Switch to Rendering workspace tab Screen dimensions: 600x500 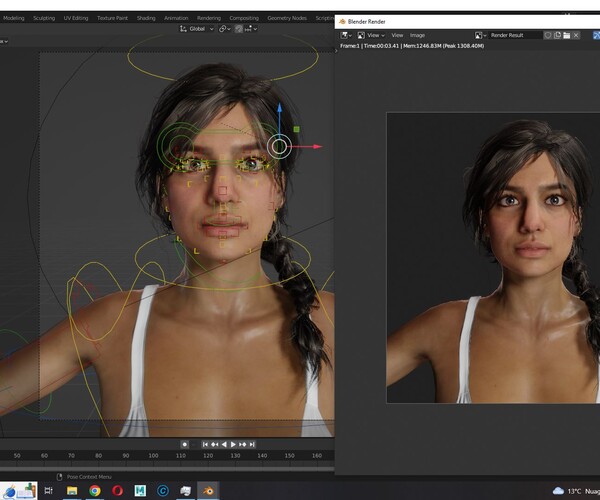(x=209, y=18)
